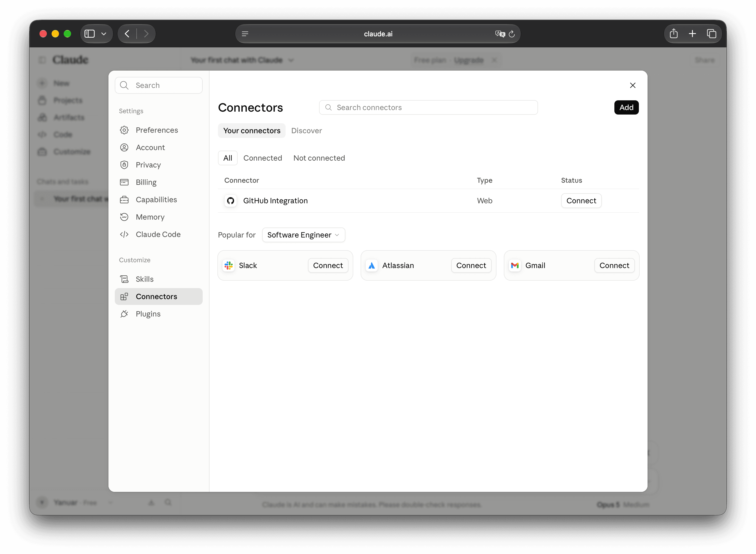The image size is (756, 554).
Task: Open Preferences settings
Action: pos(158,130)
